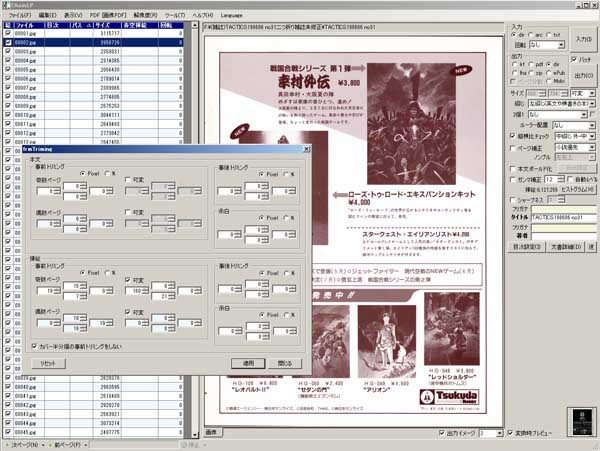This screenshot has height=451, width=600.
Task: Click the 適用 button in trimming dialog
Action: 248,363
